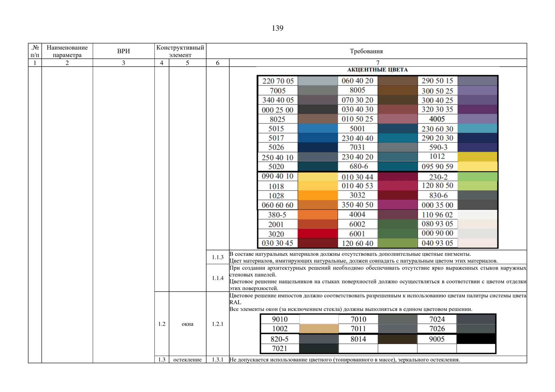Select the yellow swatch beside code 1012
Viewport: 555px width, 392px height.
click(477, 157)
